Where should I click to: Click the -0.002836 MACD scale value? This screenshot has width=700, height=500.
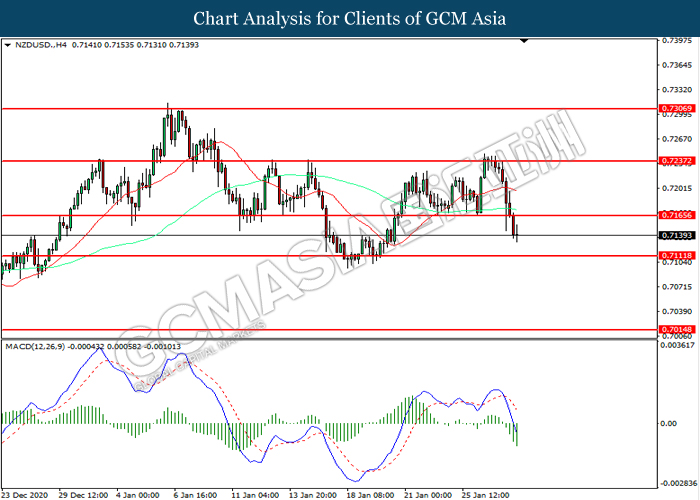coord(676,482)
